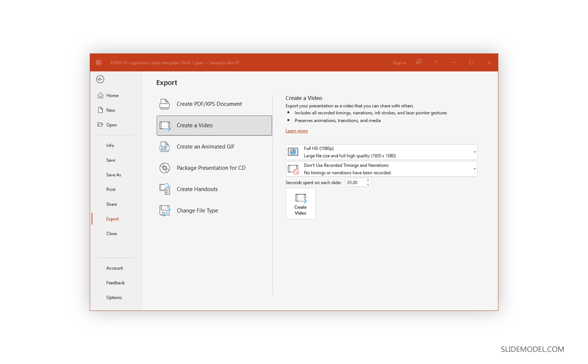This screenshot has height=364, width=588.
Task: Click the Full HD quality monitor icon
Action: coord(293,152)
